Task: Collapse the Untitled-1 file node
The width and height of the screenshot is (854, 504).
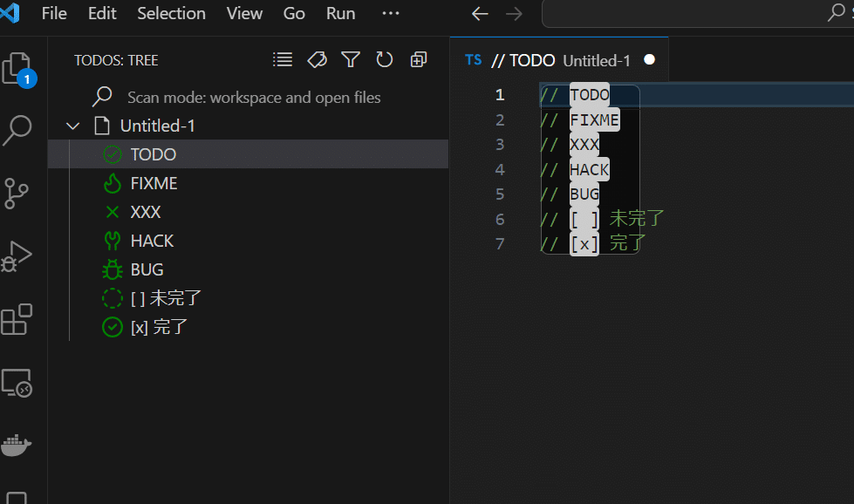Action: (73, 126)
